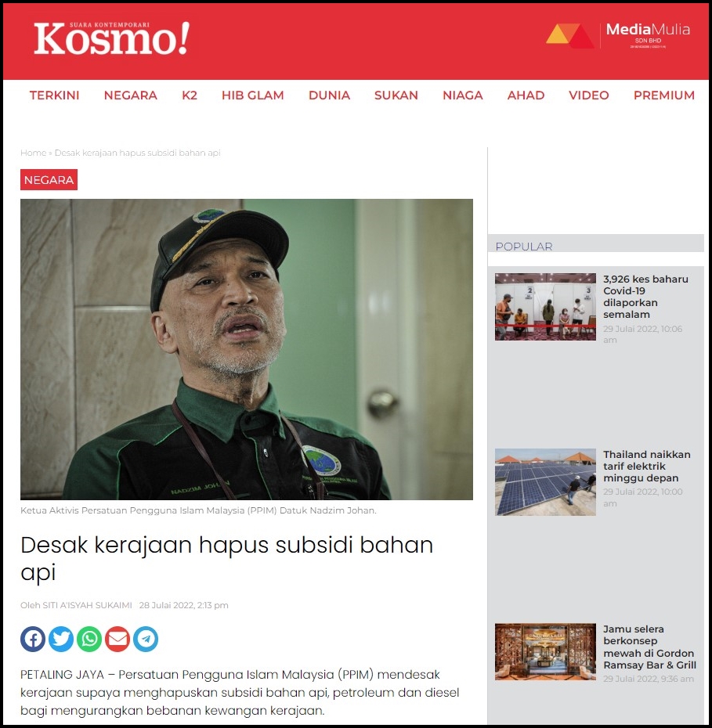The width and height of the screenshot is (712, 728).
Task: Select the PREMIUM menu item
Action: [664, 96]
